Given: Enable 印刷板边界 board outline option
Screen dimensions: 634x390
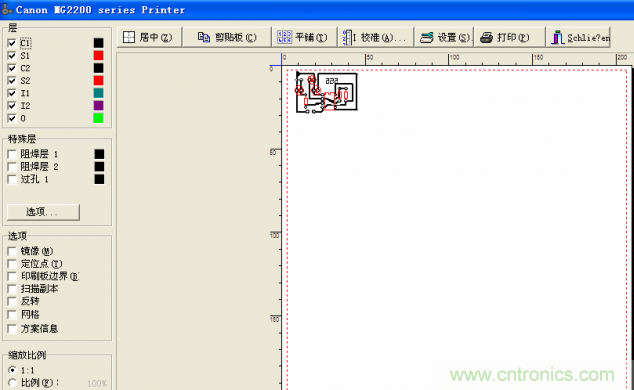Looking at the screenshot, I should tap(12, 276).
